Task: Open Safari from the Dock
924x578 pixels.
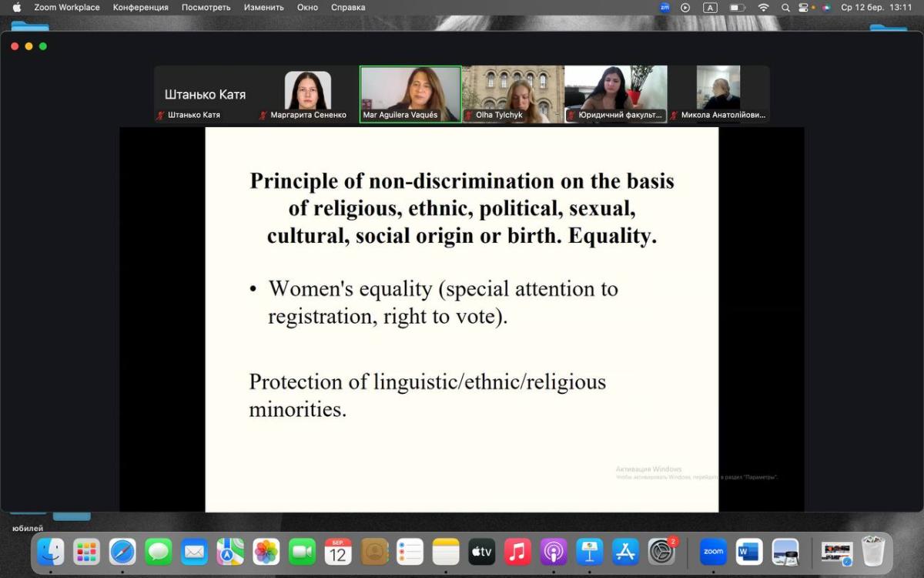Action: click(122, 552)
